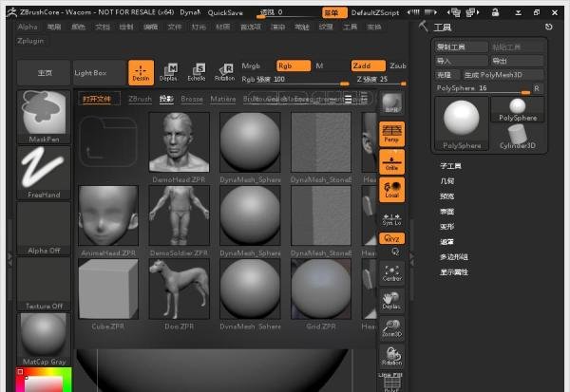Pick a color in the color picker square

tap(44, 384)
